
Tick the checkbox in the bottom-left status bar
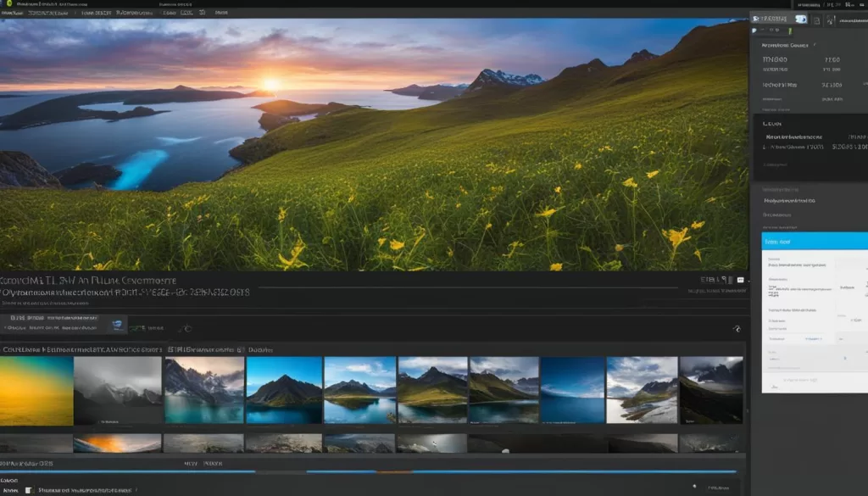29,489
